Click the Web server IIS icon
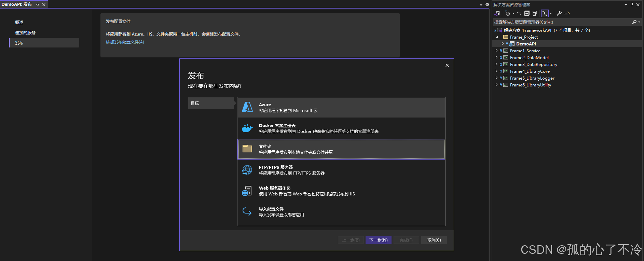The width and height of the screenshot is (644, 261). [247, 191]
